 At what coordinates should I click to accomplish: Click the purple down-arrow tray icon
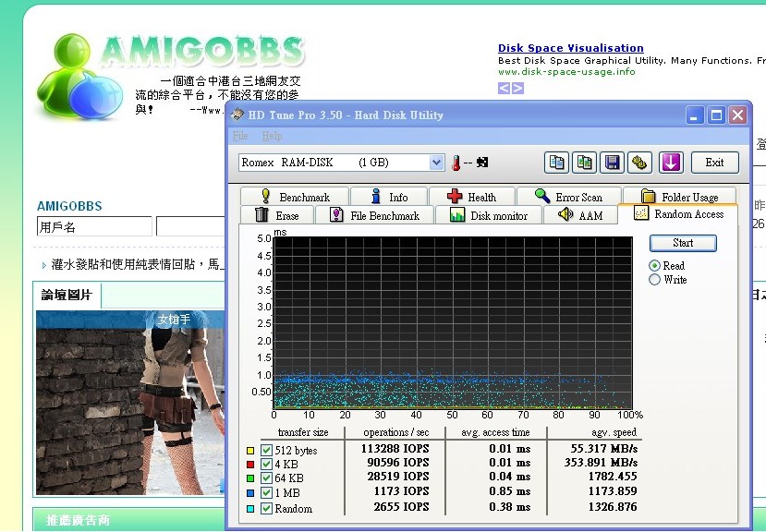(x=671, y=163)
